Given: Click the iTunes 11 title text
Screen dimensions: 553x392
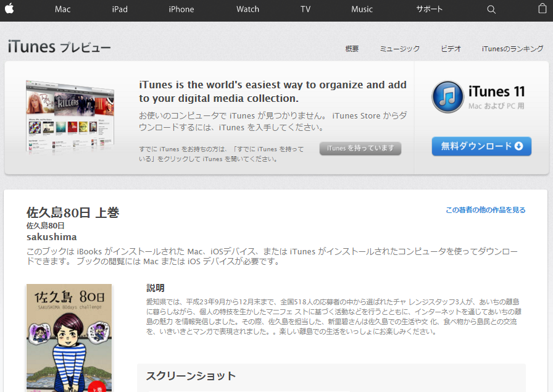Looking at the screenshot, I should [497, 92].
